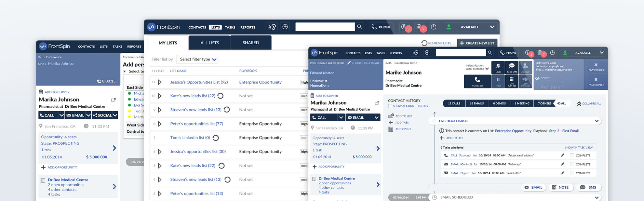This screenshot has width=644, height=201.
Task: Expand Jessica's Opportunities List (92) row
Action: (x=160, y=82)
